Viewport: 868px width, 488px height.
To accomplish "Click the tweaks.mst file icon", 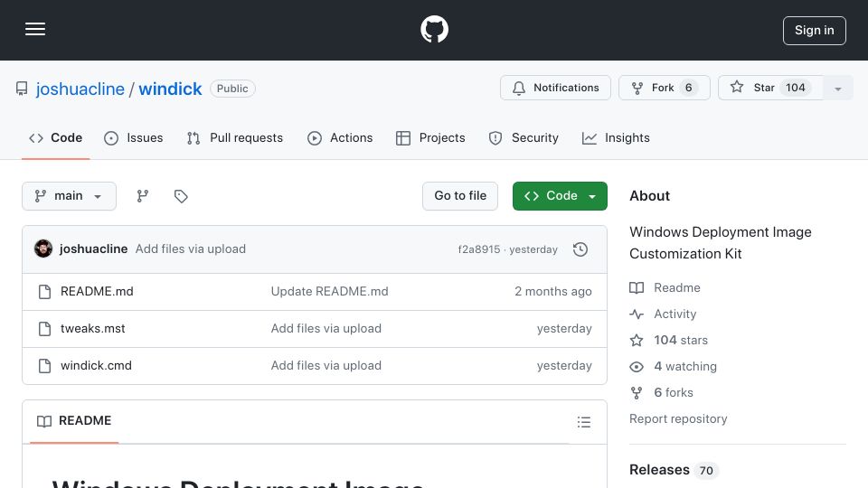I will pos(45,329).
